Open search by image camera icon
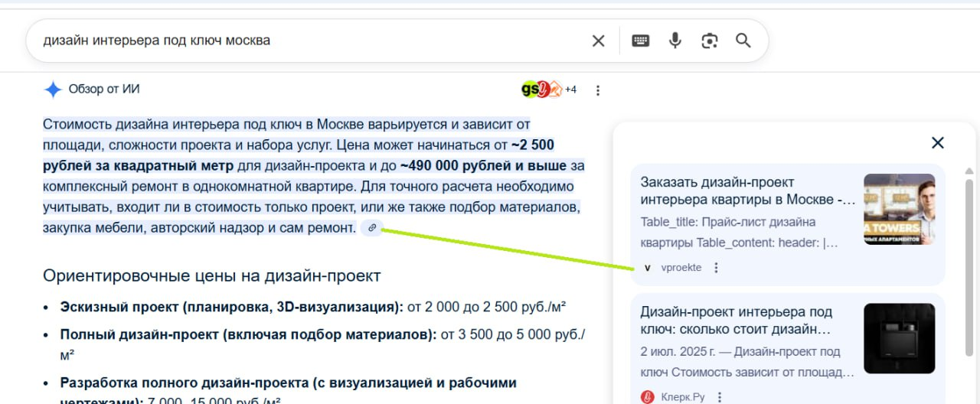980x404 pixels. [709, 41]
